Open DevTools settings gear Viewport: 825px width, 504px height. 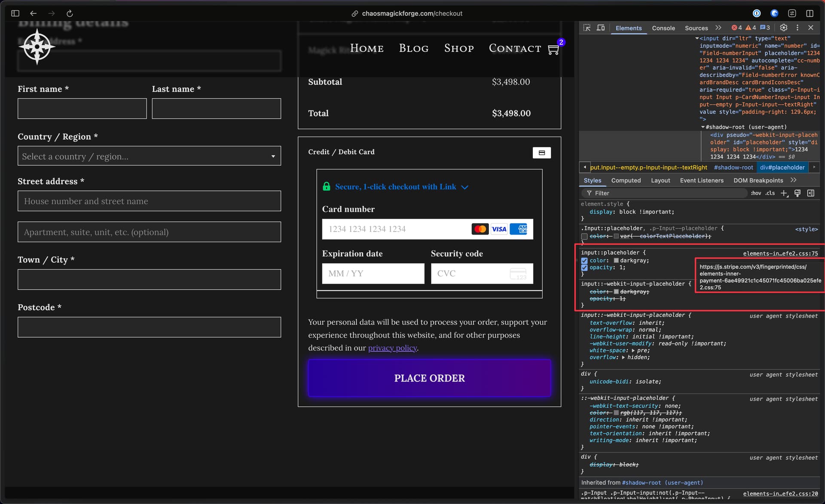click(784, 27)
